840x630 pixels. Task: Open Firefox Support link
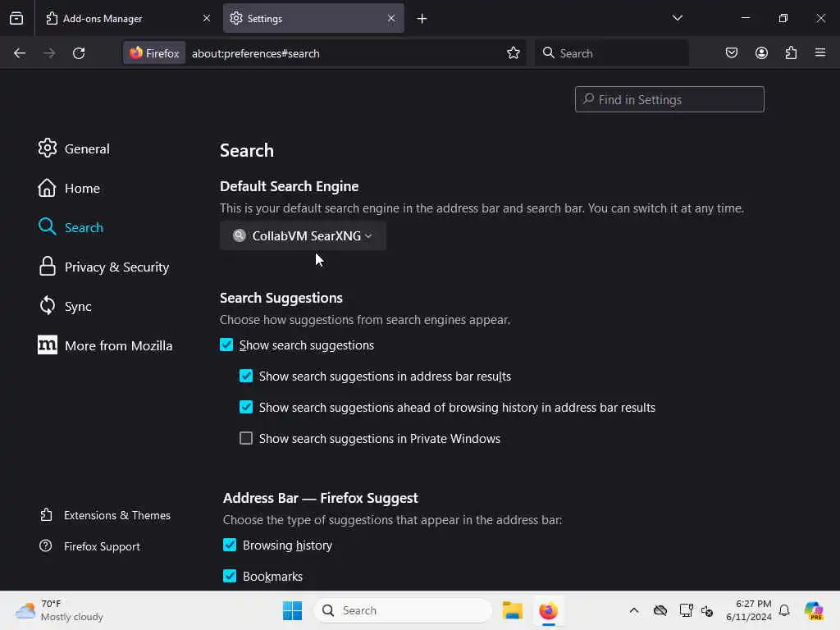(90, 546)
